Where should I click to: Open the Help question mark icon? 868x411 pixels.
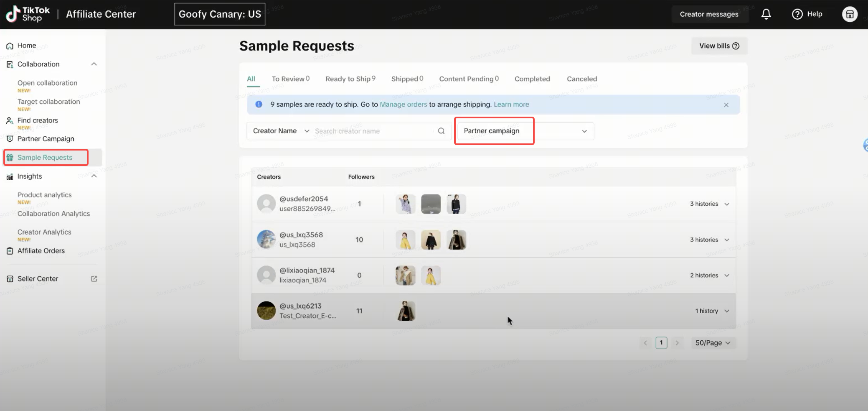point(797,14)
